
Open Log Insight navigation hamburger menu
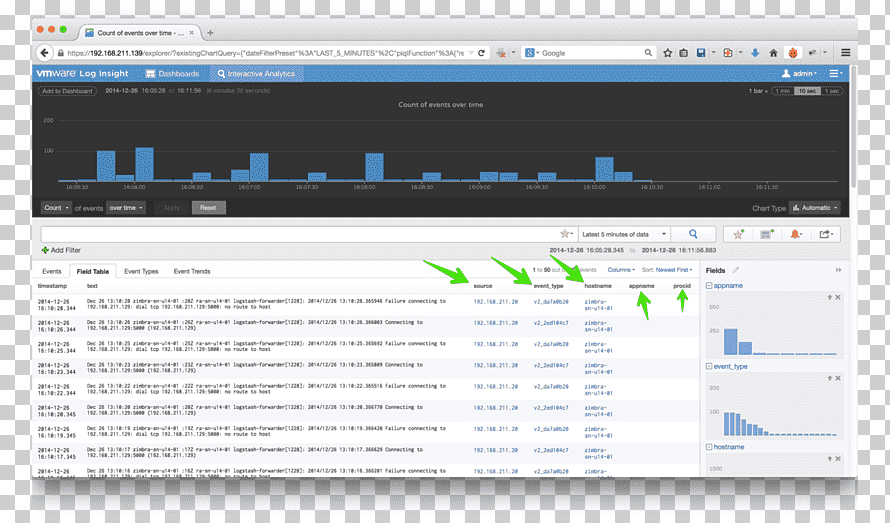[836, 73]
